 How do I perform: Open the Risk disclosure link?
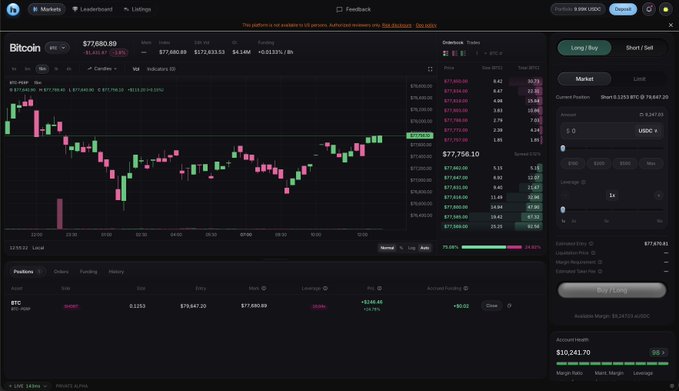tap(397, 25)
